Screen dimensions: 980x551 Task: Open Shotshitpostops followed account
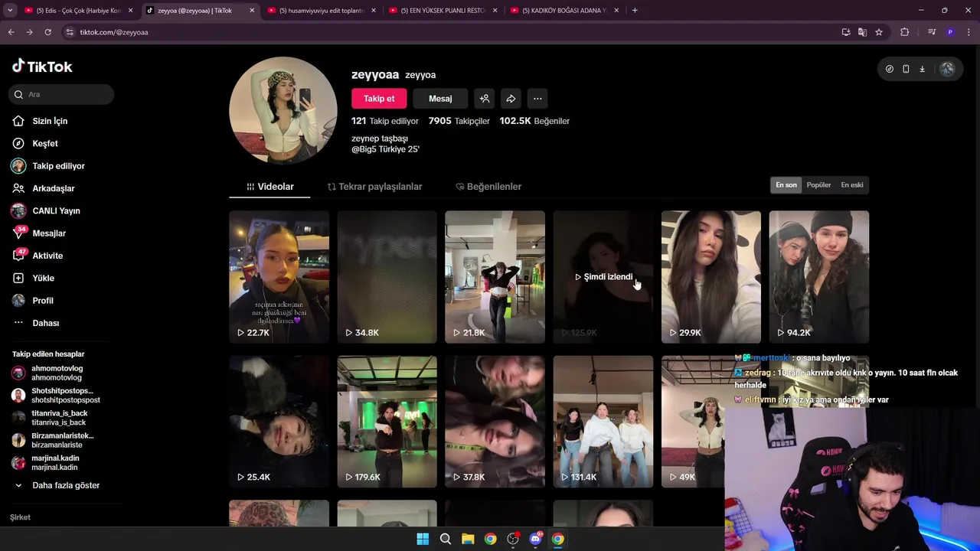pos(55,396)
